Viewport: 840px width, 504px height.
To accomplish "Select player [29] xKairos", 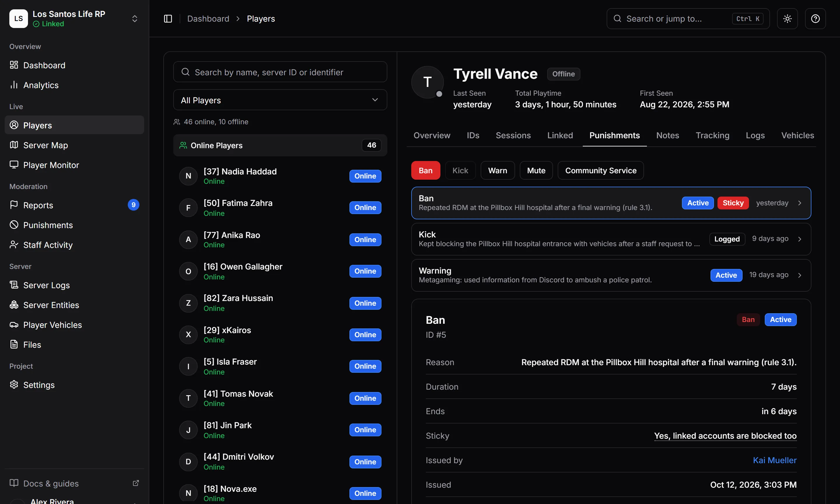I will (280, 335).
